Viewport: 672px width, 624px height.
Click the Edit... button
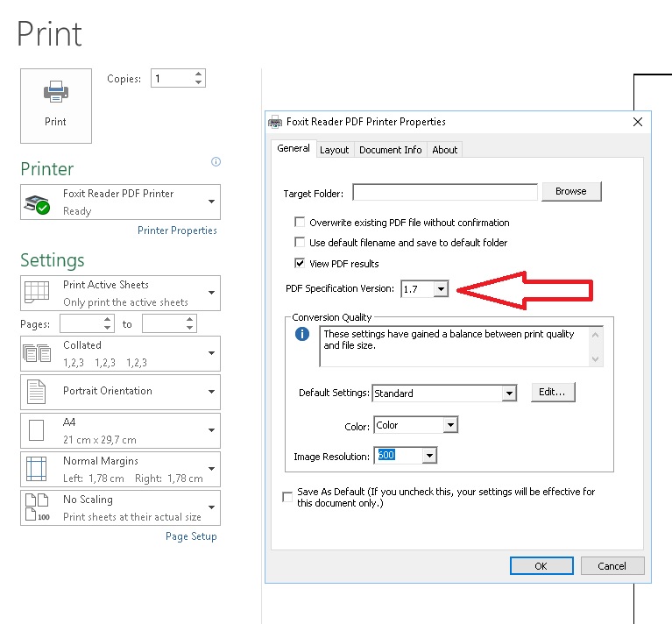pos(553,392)
